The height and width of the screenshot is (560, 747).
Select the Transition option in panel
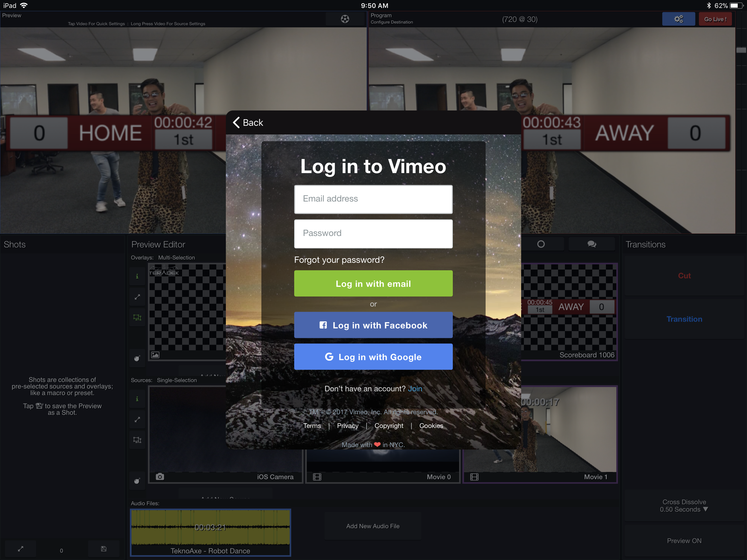point(684,319)
